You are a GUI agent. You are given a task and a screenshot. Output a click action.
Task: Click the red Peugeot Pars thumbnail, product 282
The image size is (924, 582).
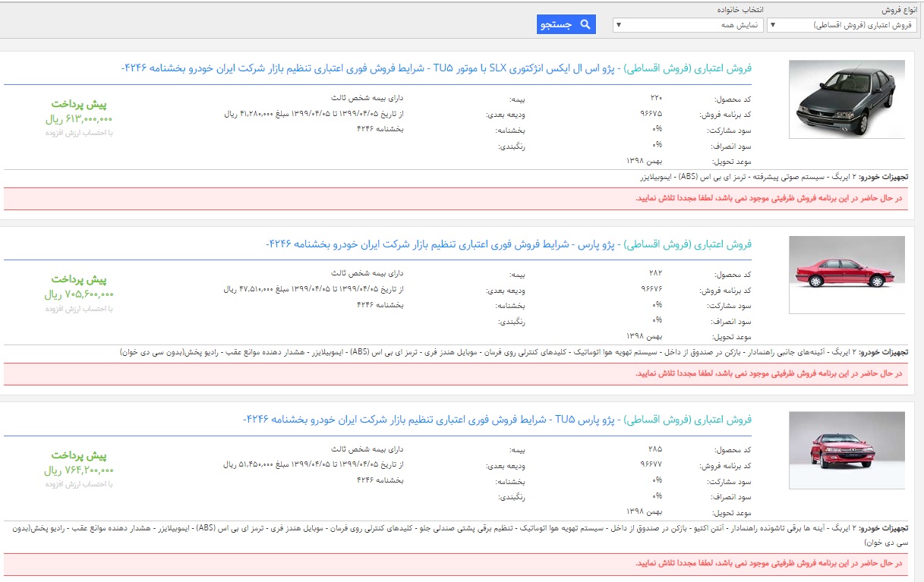click(847, 275)
